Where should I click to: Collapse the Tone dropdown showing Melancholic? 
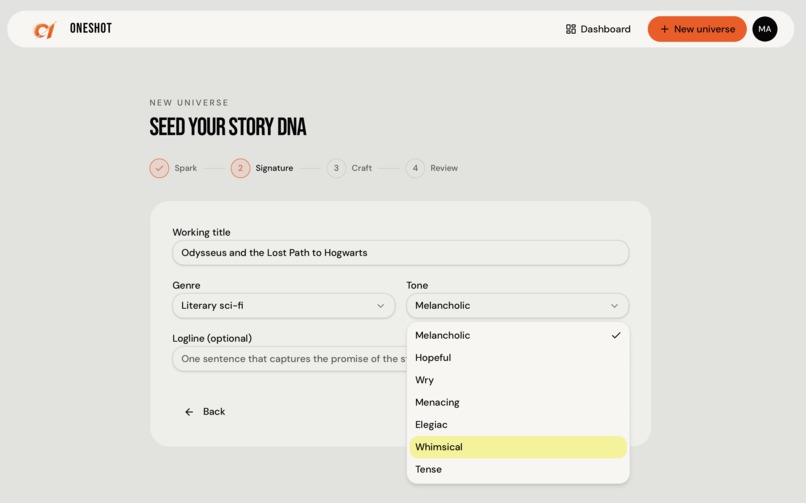point(518,306)
